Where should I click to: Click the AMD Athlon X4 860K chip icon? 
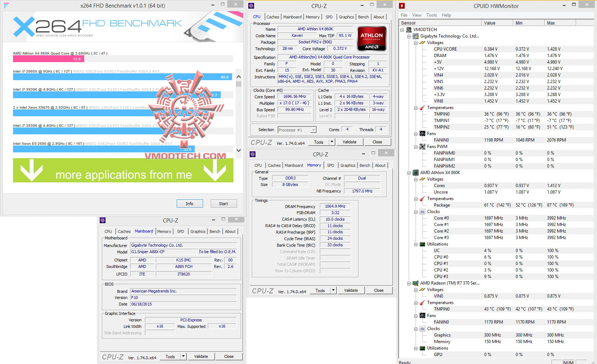point(416,173)
